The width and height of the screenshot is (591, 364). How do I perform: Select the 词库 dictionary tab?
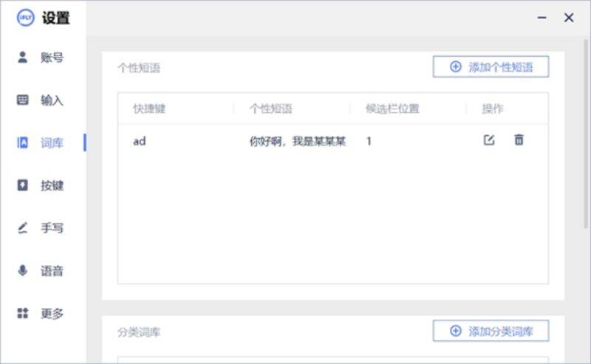pyautogui.click(x=41, y=142)
